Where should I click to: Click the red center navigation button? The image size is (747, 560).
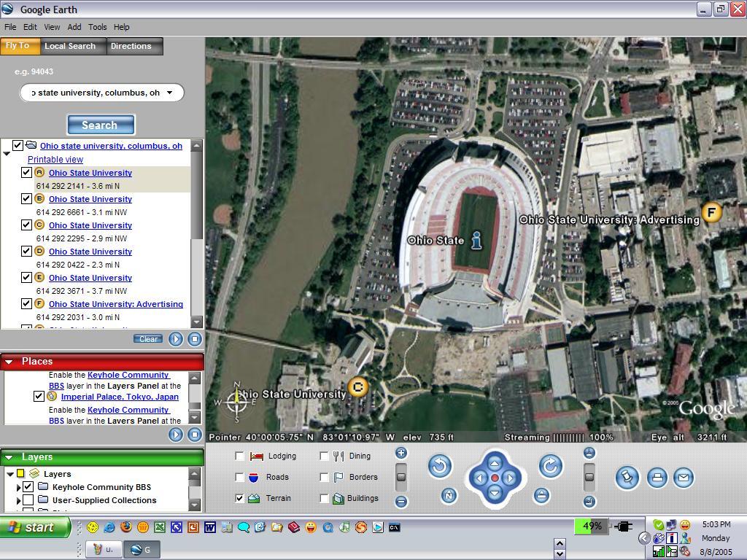[x=495, y=478]
